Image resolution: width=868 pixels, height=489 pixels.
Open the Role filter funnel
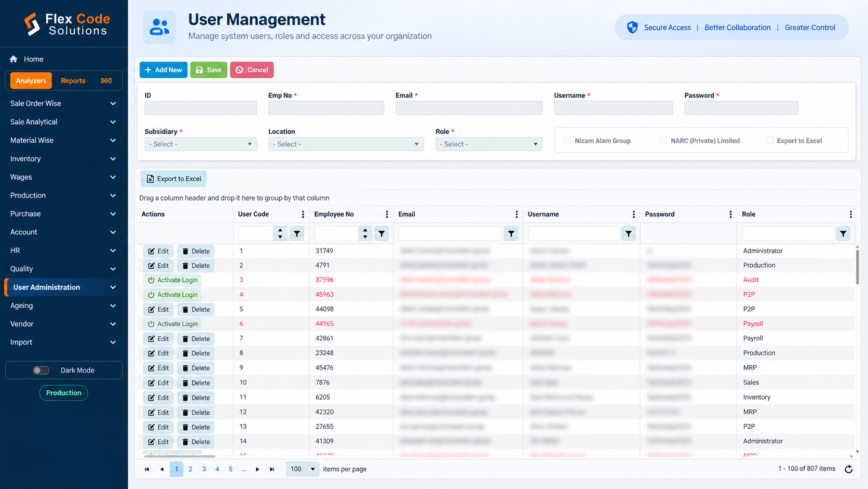[x=844, y=234]
